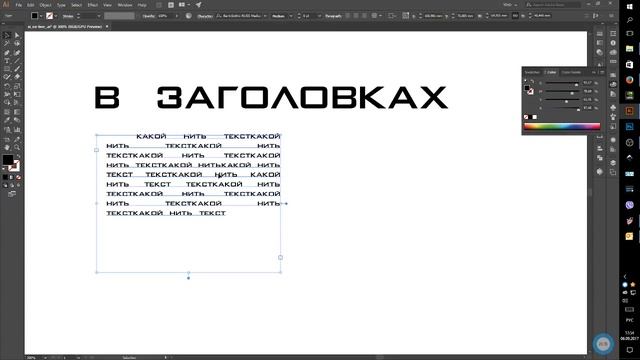Click the Paragraph link in control bar
The image size is (640, 360).
333,16
